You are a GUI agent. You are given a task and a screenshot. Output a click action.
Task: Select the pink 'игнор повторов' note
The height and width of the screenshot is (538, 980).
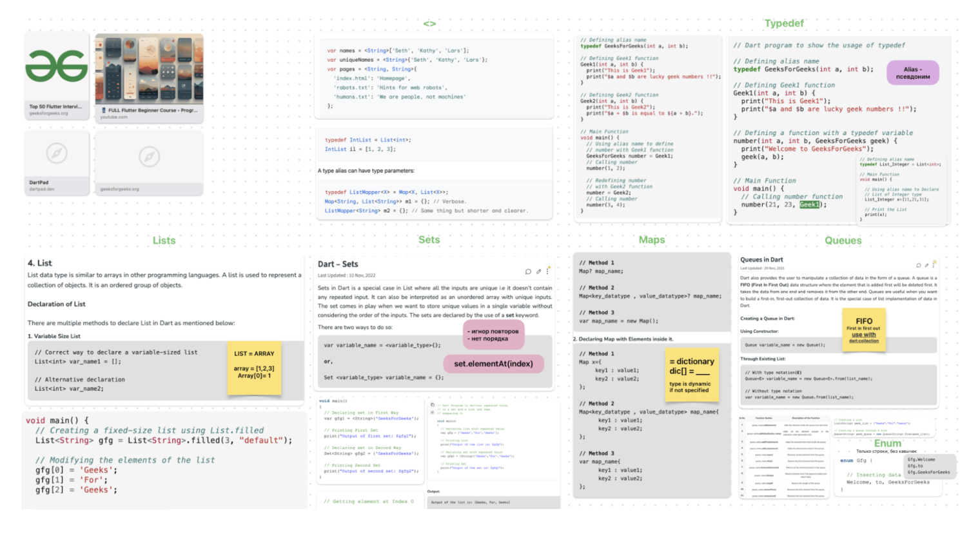pos(495,335)
